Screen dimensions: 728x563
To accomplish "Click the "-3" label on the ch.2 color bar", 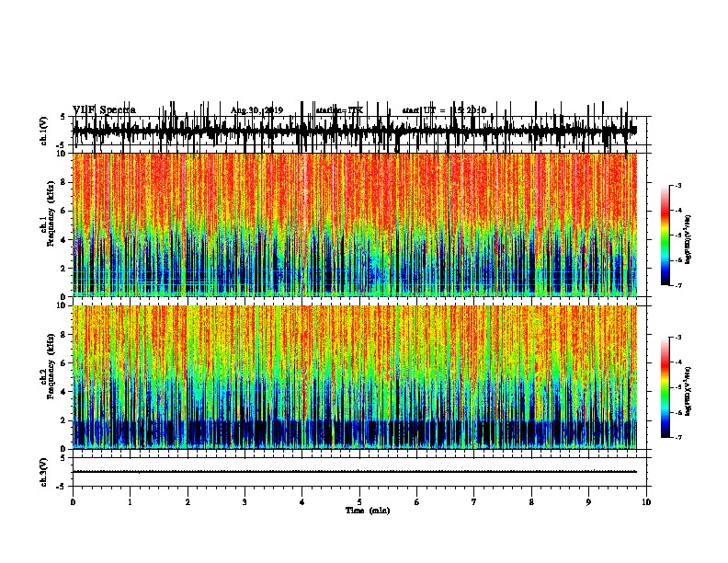I will click(x=677, y=338).
